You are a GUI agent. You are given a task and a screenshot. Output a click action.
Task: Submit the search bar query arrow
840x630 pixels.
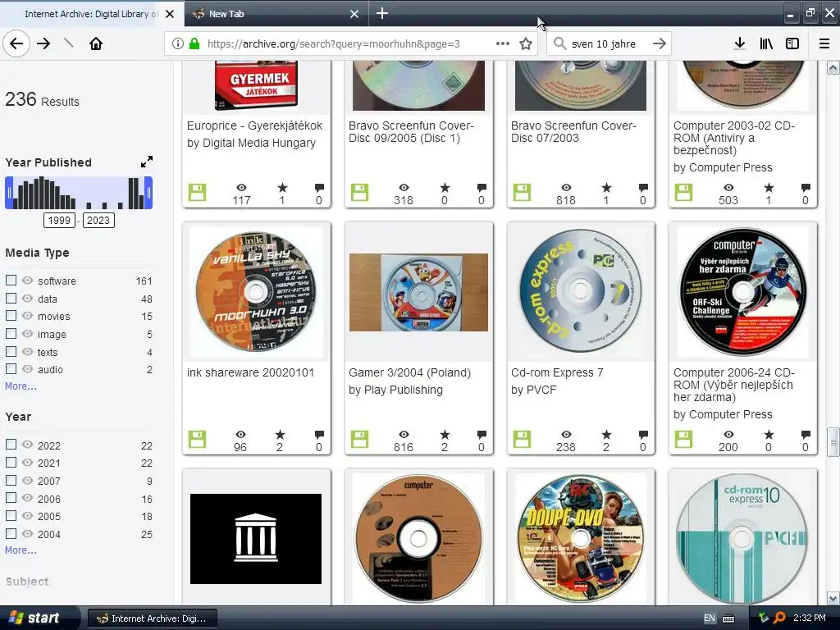[x=660, y=43]
